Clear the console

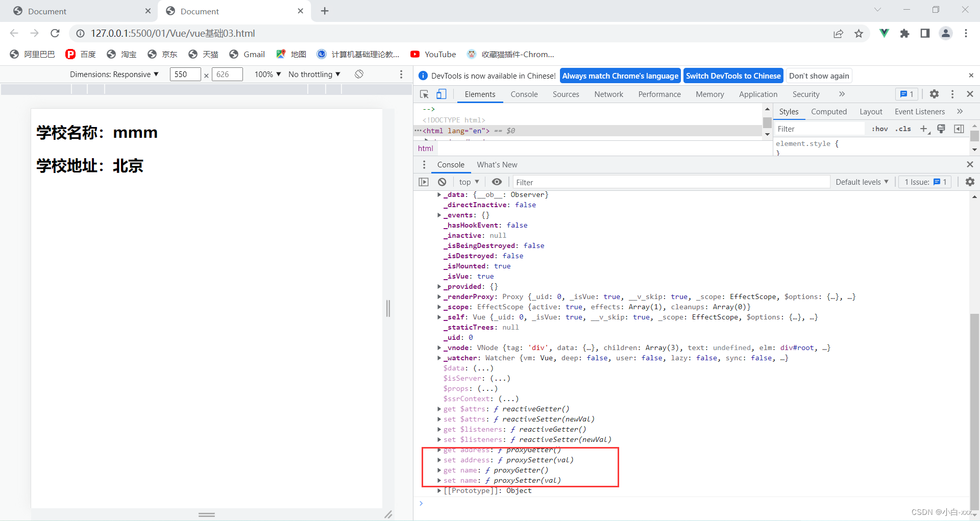(x=442, y=182)
